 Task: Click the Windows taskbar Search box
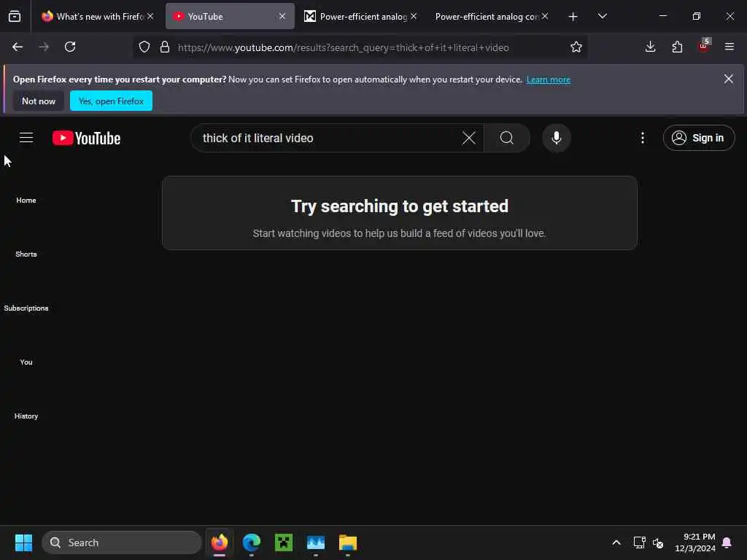coord(122,542)
